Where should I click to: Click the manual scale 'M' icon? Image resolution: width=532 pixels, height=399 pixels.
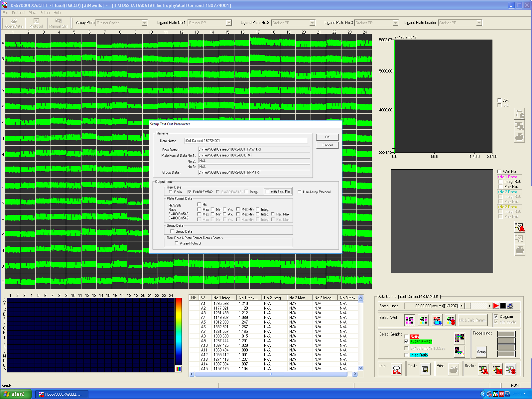pos(497,370)
